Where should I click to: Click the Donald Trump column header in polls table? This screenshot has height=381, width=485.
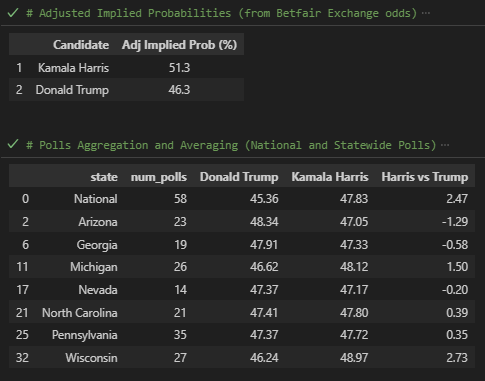[x=239, y=177]
